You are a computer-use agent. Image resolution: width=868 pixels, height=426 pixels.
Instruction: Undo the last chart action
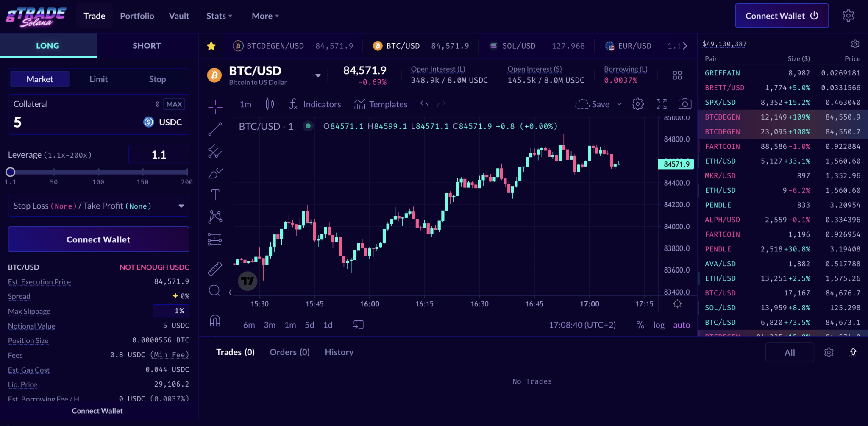(424, 104)
